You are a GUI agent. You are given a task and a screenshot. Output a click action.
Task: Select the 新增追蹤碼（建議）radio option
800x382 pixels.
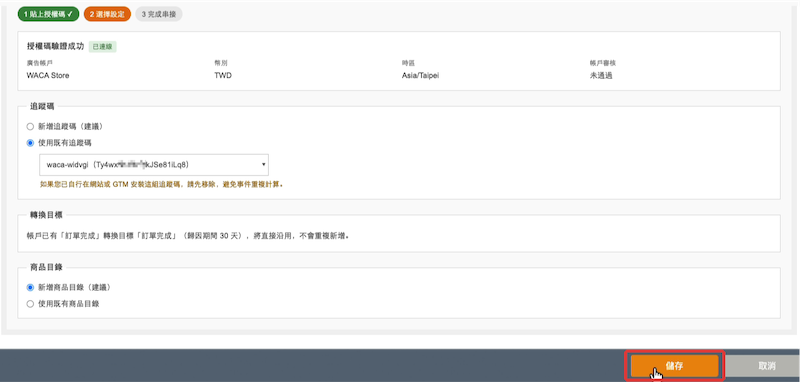pyautogui.click(x=30, y=126)
